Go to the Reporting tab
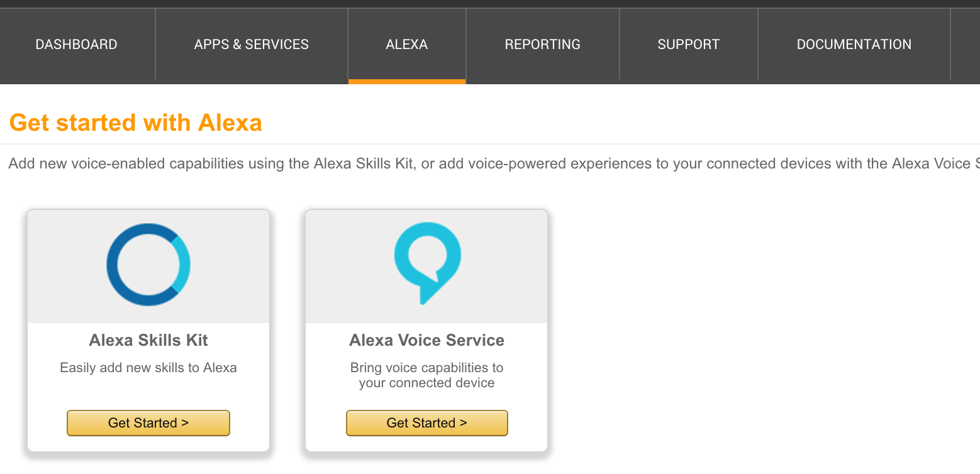Viewport: 980px width, 474px height. pyautogui.click(x=542, y=45)
